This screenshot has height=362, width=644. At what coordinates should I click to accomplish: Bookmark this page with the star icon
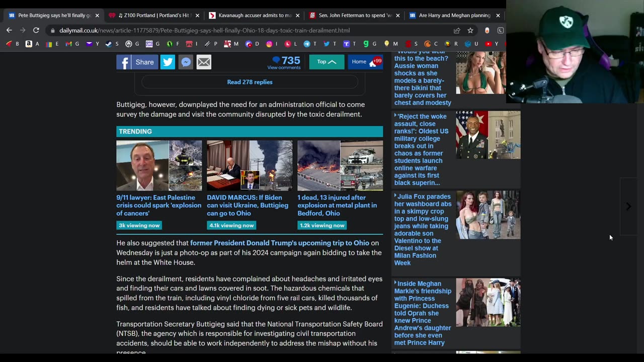click(470, 30)
